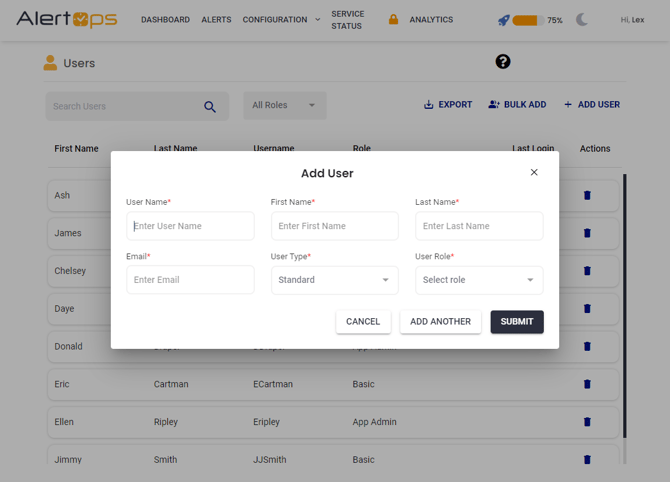Click the search magnifier icon
Viewport: 670px width, 482px height.
[x=210, y=107]
